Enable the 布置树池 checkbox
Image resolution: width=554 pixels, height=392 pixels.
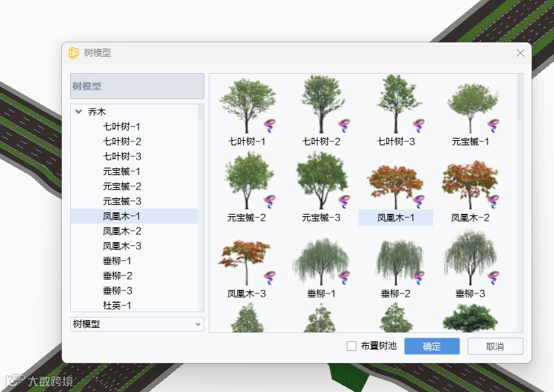(x=351, y=346)
